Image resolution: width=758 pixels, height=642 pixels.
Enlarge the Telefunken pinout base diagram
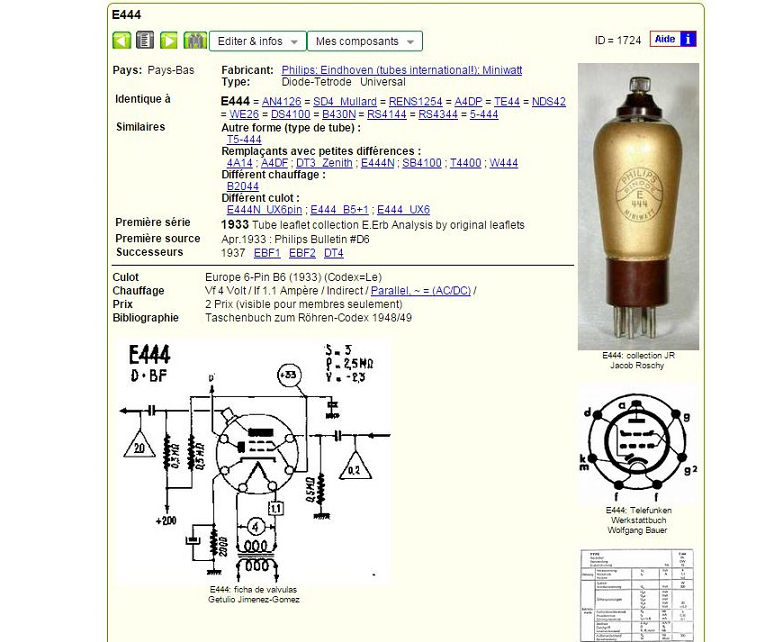pyautogui.click(x=638, y=445)
